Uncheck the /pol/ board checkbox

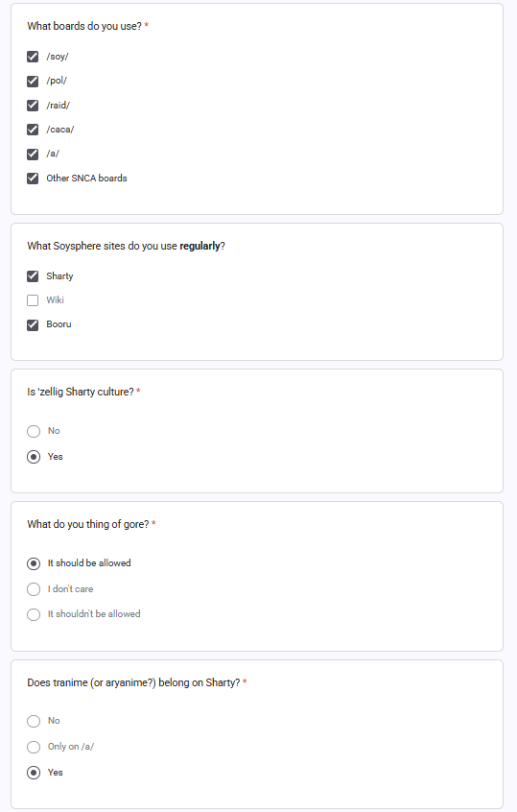coord(33,81)
